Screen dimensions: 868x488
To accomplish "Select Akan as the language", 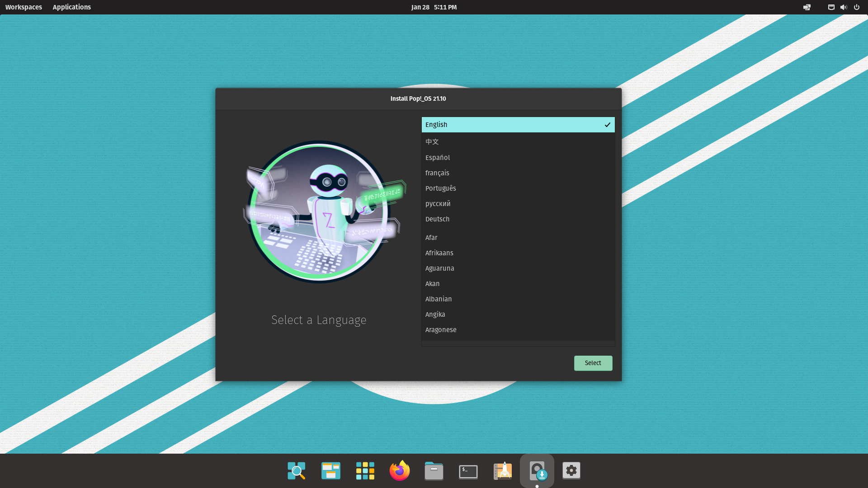I will 518,284.
